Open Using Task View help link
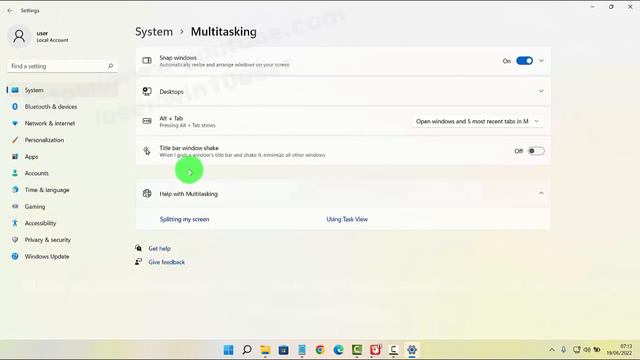640x360 pixels. (347, 219)
